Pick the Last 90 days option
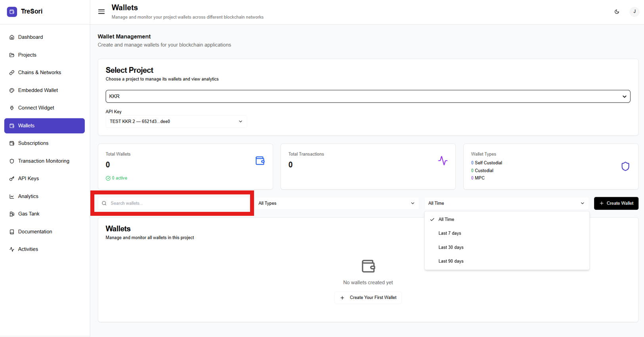 point(451,261)
